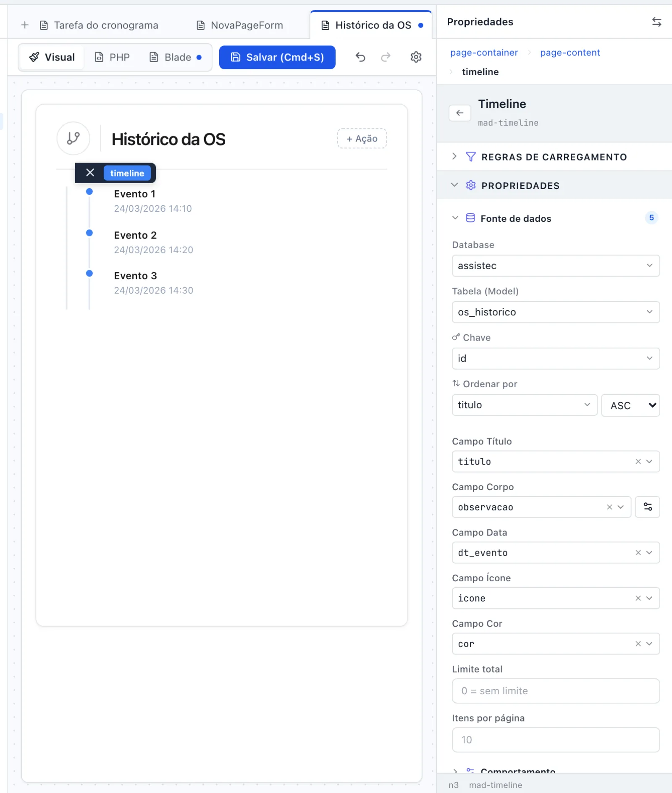Open the Tarefa do cronograma tab
The image size is (672, 793).
click(99, 25)
